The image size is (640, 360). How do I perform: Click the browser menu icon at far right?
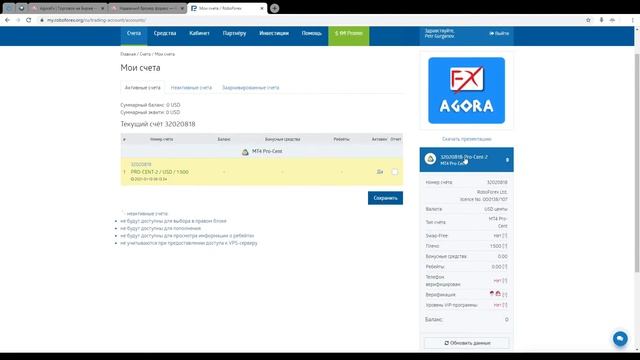point(633,20)
